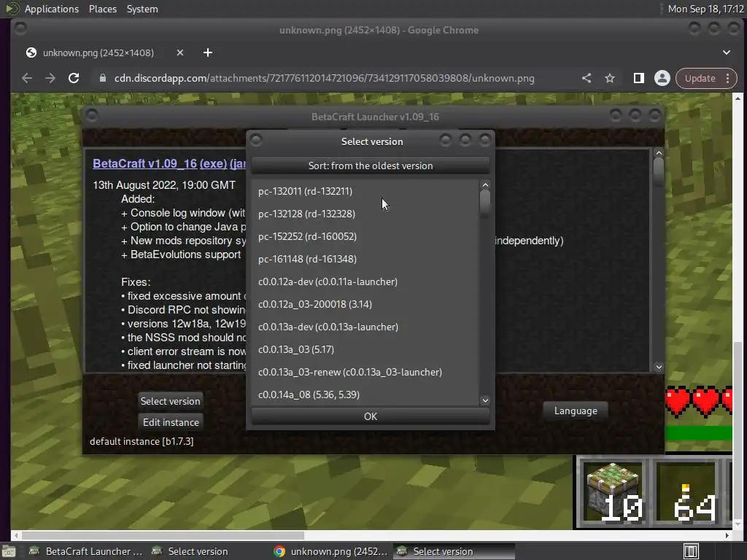This screenshot has width=747, height=560.
Task: Go forward in Chrome history
Action: [50, 78]
